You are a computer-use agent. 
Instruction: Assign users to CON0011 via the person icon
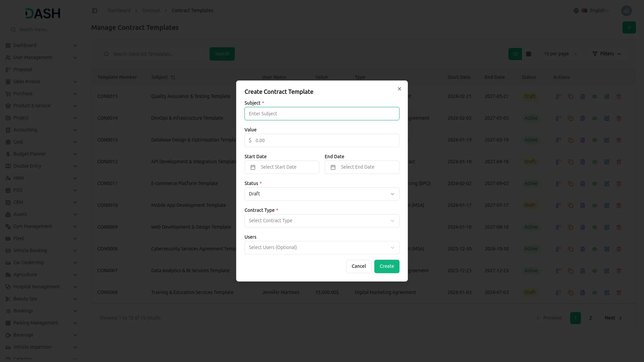click(x=558, y=184)
